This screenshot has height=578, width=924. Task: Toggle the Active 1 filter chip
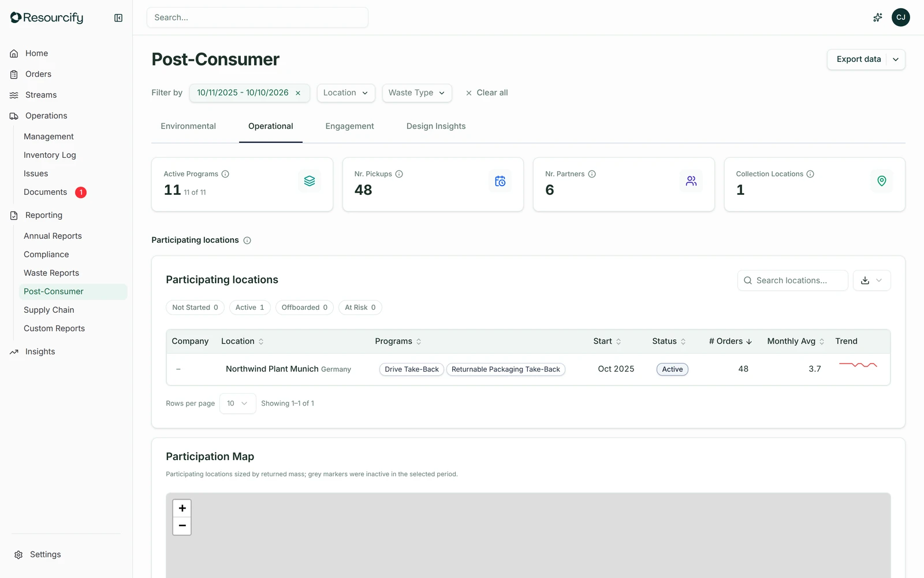pyautogui.click(x=249, y=307)
